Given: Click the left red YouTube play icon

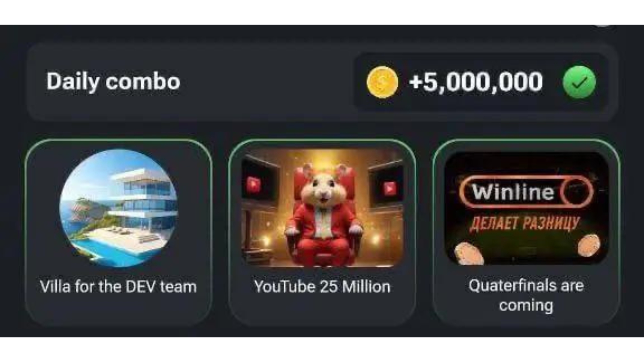Looking at the screenshot, I should [x=253, y=184].
